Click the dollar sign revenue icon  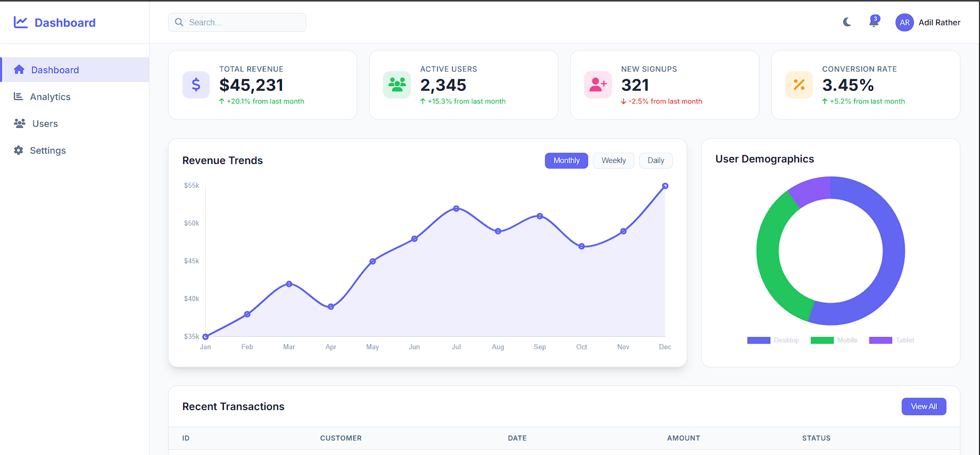196,85
